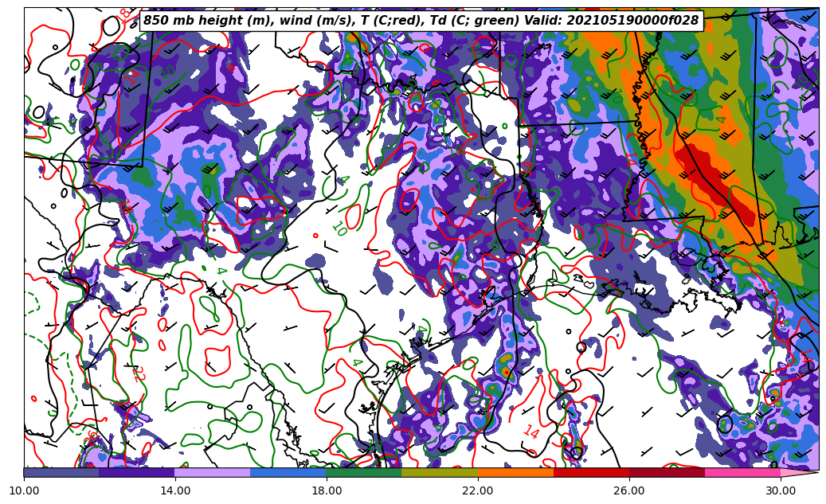Screen dimensions: 826x504
Task: Click the 14.00 colorbar tick label
Action: click(x=175, y=490)
